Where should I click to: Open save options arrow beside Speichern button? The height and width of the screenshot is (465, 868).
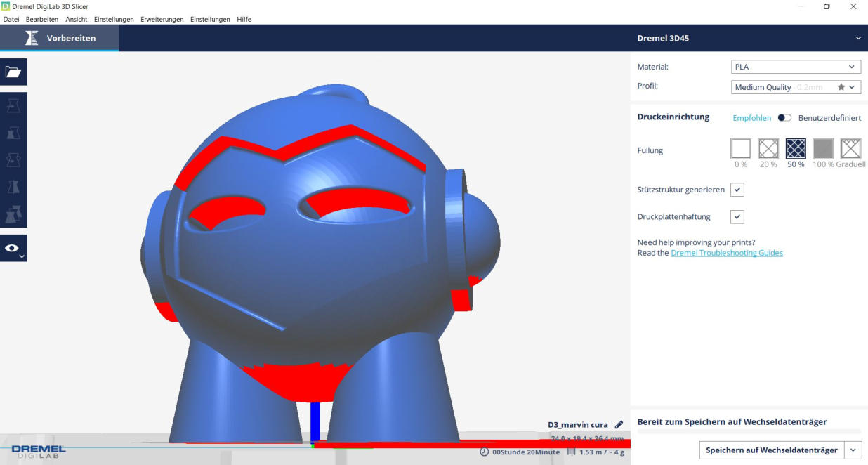click(853, 450)
